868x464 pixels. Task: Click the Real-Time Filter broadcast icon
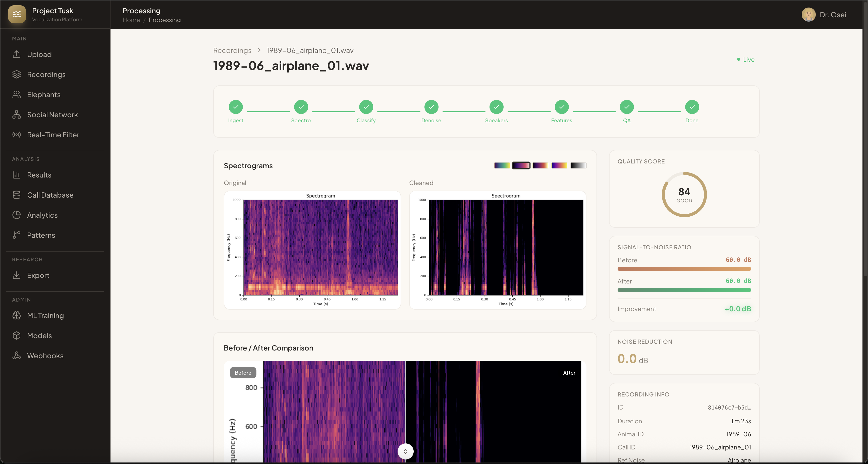click(17, 135)
